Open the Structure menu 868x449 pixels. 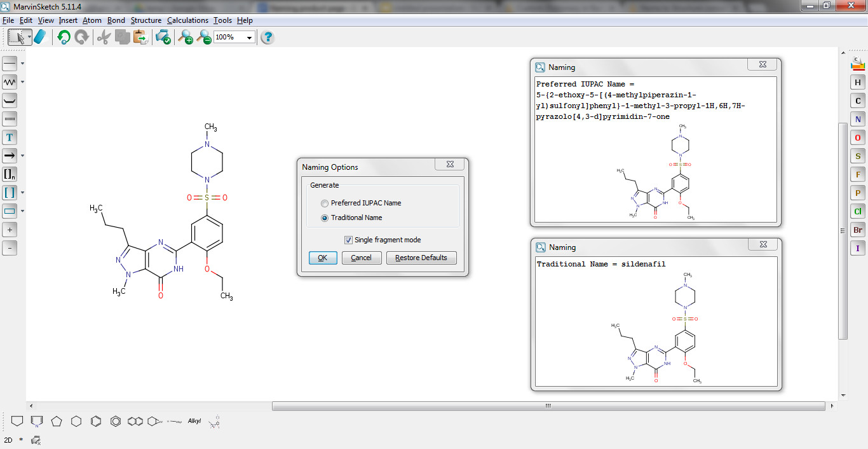click(x=146, y=20)
